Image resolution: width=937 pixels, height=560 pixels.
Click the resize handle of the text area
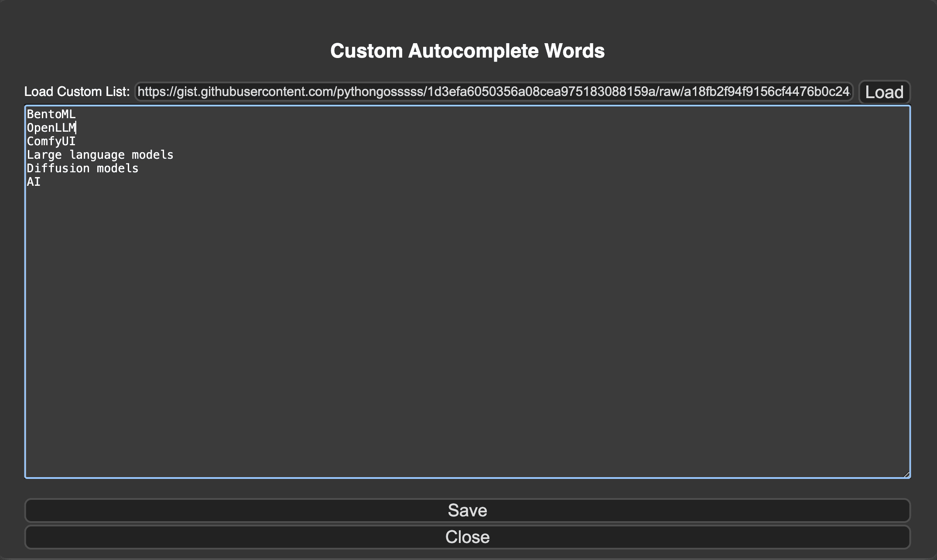pyautogui.click(x=910, y=474)
